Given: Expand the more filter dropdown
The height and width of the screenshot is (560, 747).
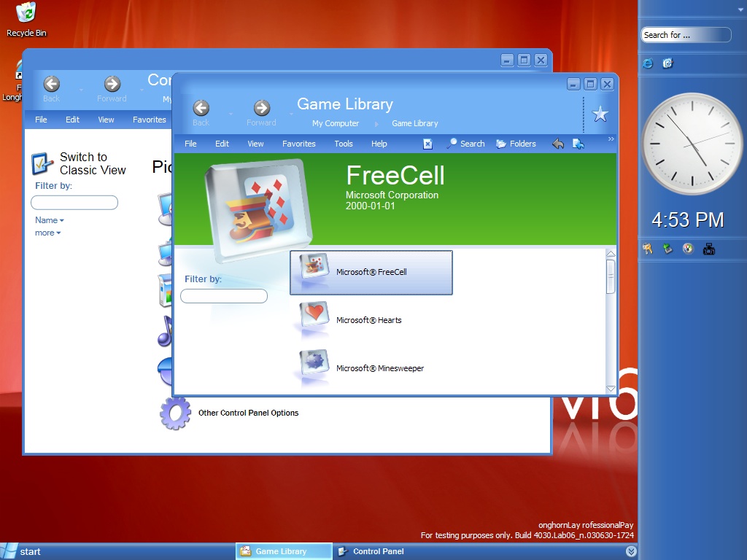Looking at the screenshot, I should [47, 233].
